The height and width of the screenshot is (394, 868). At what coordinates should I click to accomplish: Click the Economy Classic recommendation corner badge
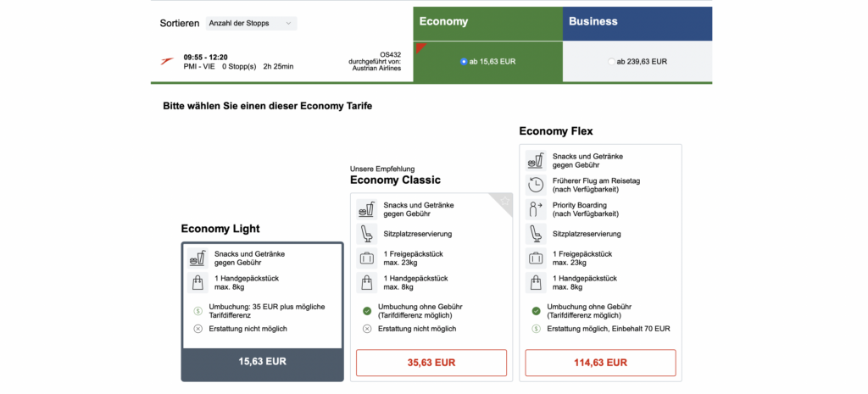click(505, 201)
